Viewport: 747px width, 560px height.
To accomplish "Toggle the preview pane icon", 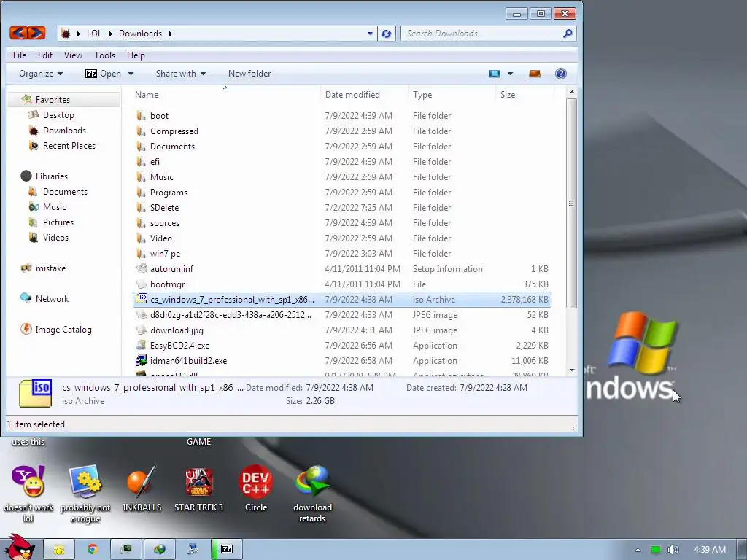I will click(535, 74).
